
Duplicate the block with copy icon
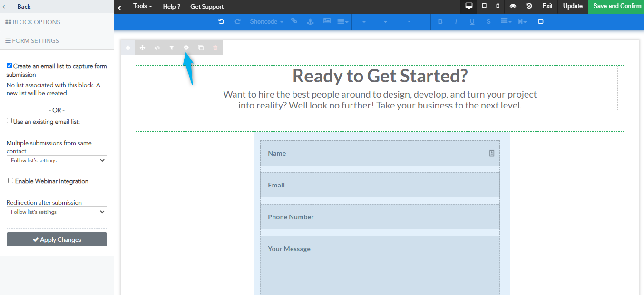[x=201, y=48]
